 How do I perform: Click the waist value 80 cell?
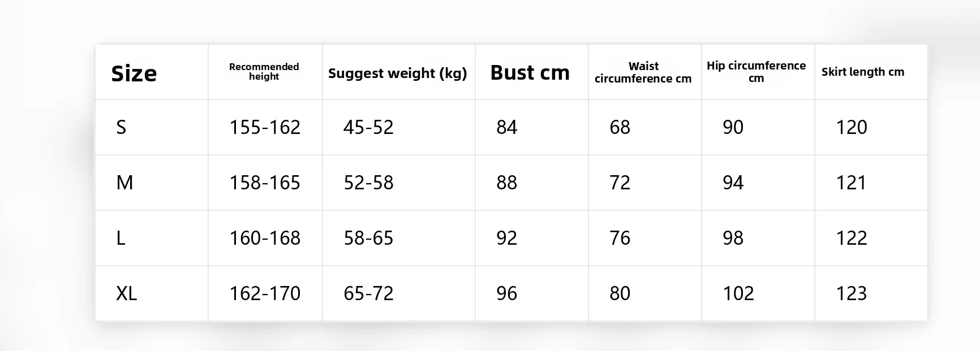(x=620, y=293)
